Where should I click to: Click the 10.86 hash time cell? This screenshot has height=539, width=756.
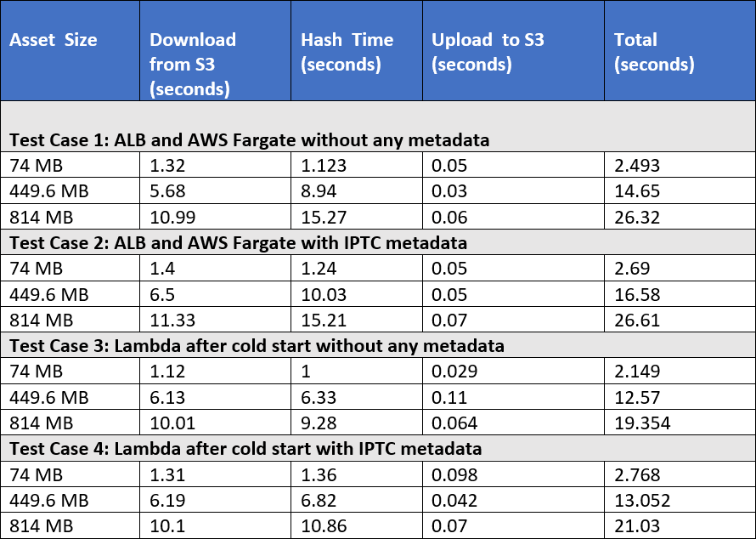357,525
